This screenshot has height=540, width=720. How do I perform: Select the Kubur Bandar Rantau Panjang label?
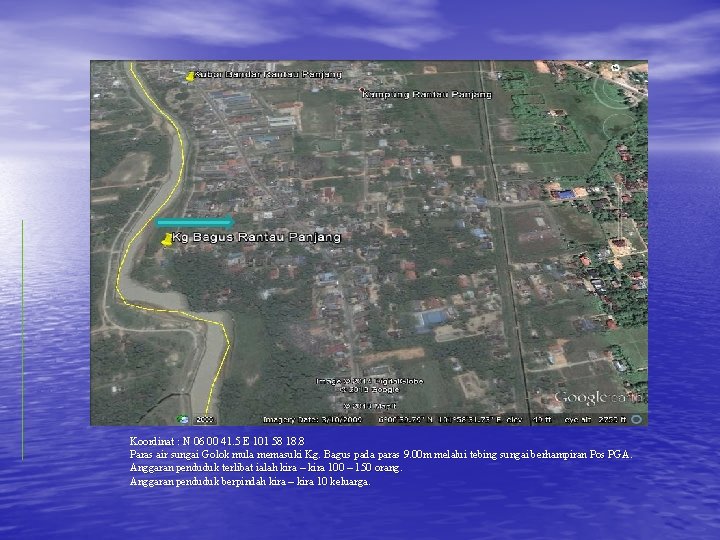pyautogui.click(x=268, y=74)
